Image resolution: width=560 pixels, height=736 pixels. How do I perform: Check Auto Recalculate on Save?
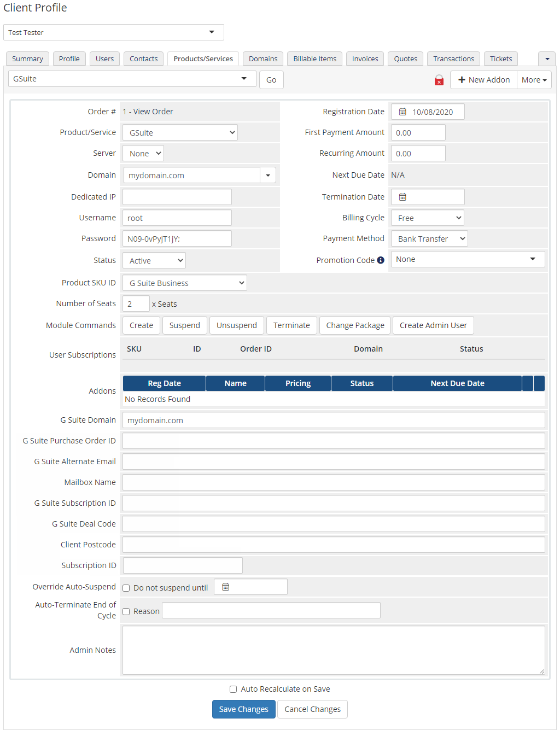pyautogui.click(x=234, y=689)
